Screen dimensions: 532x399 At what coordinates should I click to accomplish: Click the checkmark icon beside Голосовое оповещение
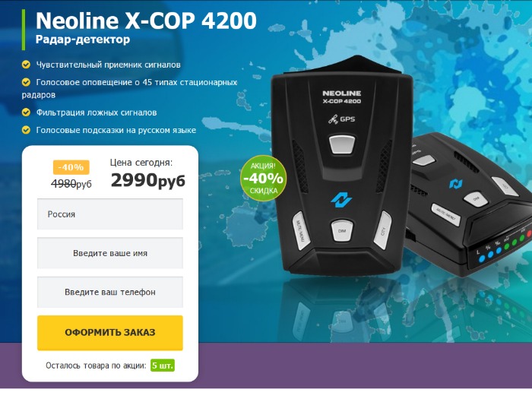pyautogui.click(x=26, y=82)
